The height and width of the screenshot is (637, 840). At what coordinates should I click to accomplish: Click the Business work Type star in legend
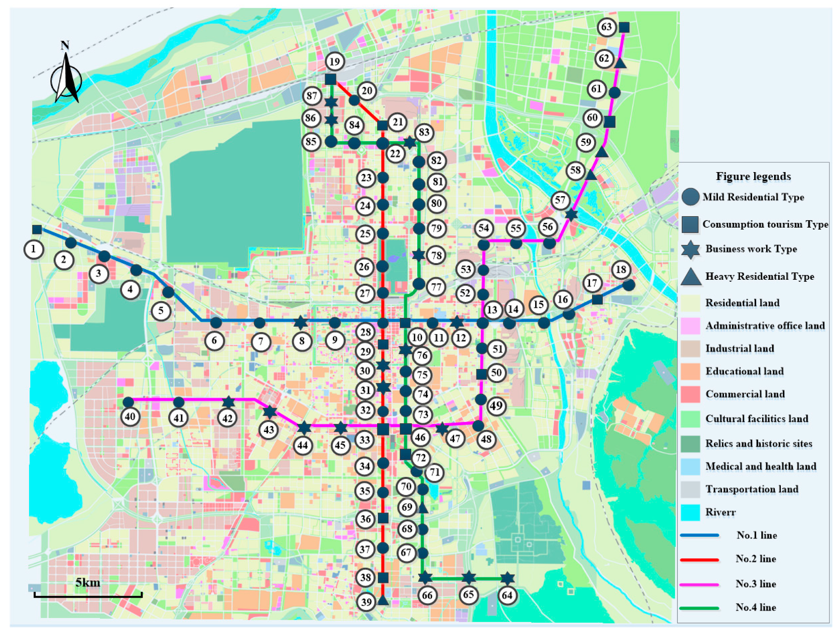coord(690,250)
